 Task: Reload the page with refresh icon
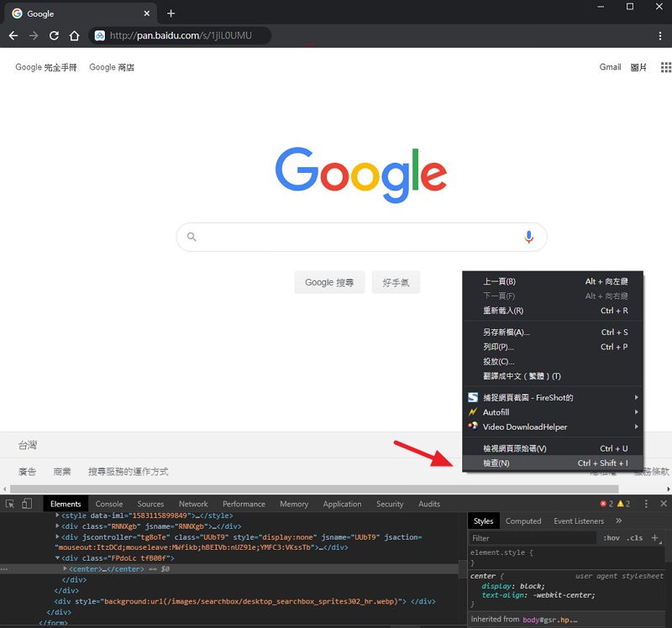54,35
